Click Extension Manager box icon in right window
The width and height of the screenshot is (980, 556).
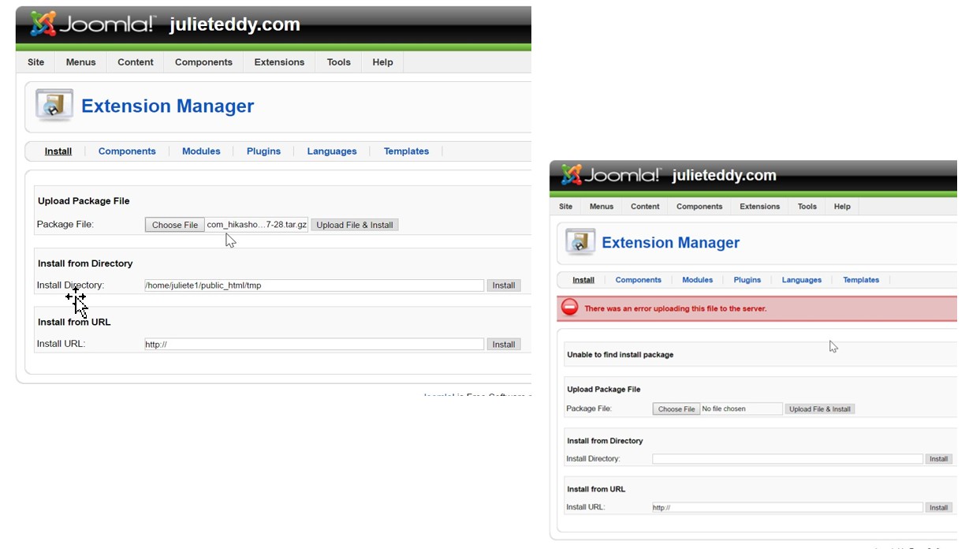pos(581,242)
